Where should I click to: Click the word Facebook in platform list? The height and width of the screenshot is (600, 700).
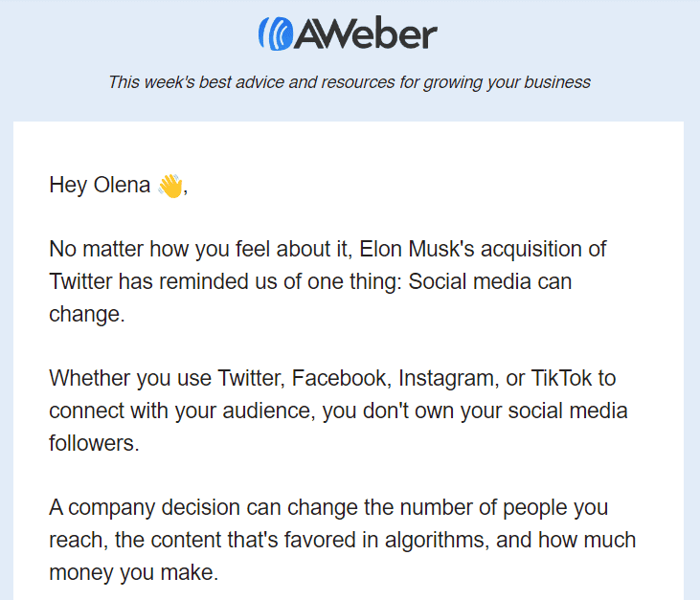[340, 378]
